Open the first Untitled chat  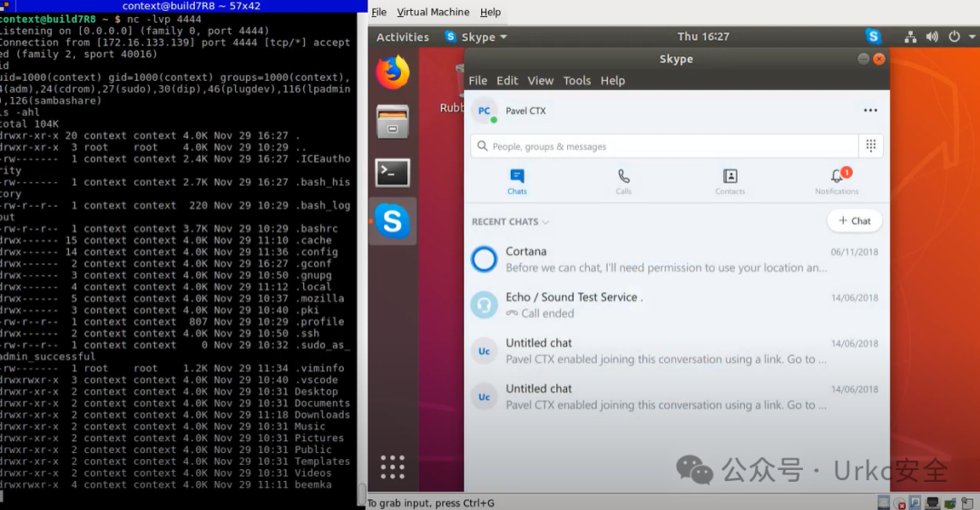pyautogui.click(x=677, y=350)
